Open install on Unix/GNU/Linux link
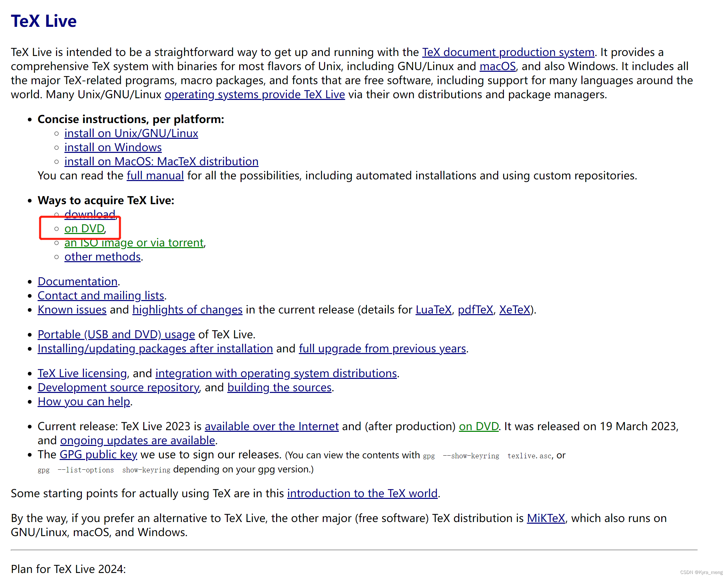This screenshot has height=578, width=728. (131, 134)
